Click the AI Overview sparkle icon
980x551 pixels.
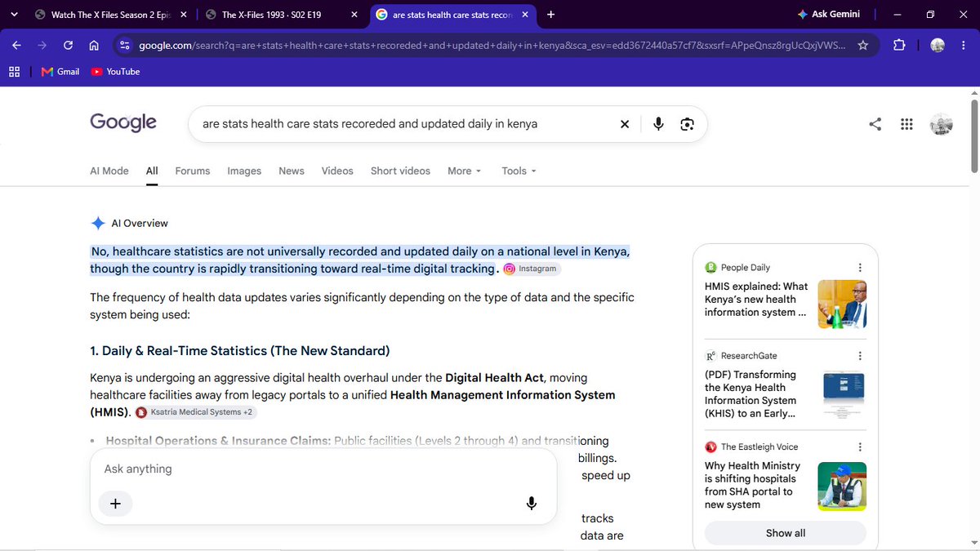point(98,223)
